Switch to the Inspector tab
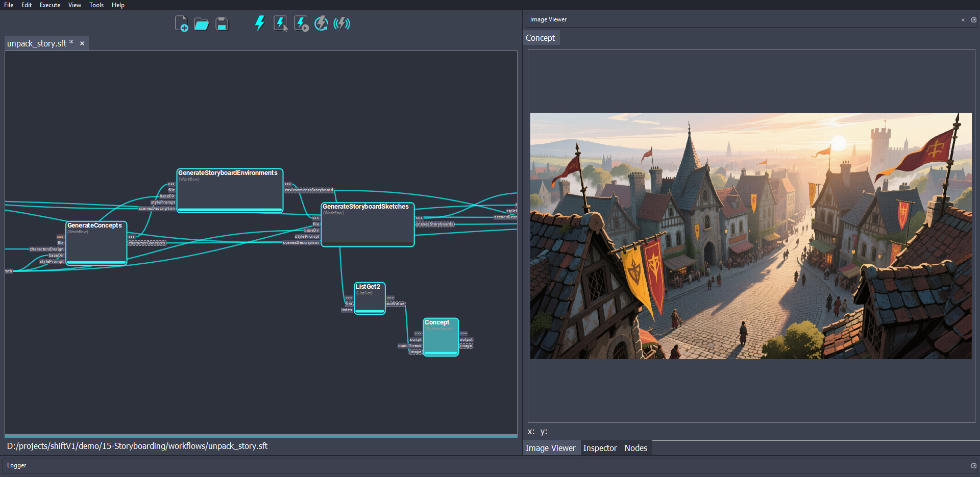The height and width of the screenshot is (477, 980). click(600, 448)
